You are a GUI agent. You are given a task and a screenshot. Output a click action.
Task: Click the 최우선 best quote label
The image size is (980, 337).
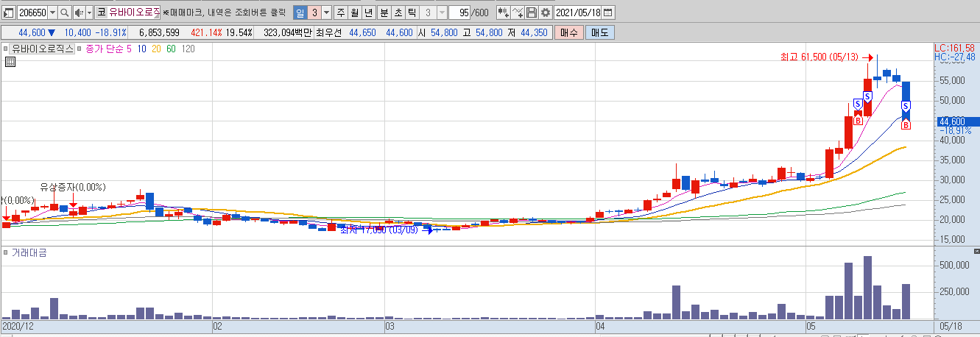click(x=329, y=33)
